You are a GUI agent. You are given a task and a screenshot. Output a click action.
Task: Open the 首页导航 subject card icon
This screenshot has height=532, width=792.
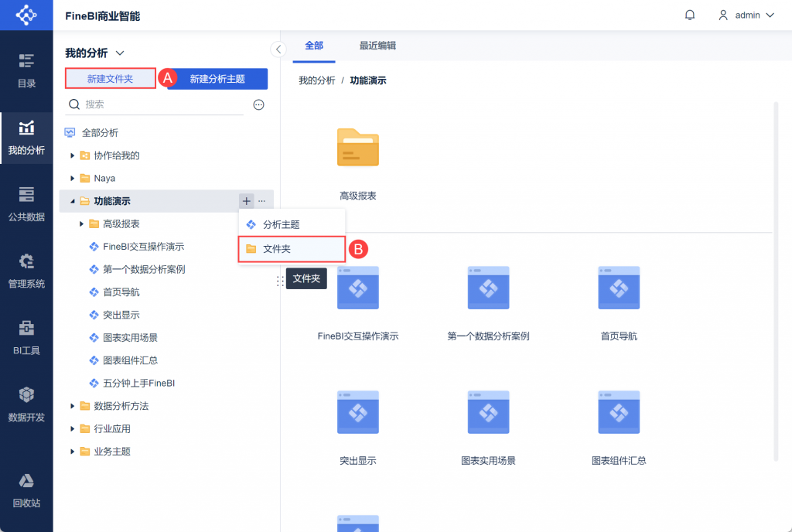(619, 288)
